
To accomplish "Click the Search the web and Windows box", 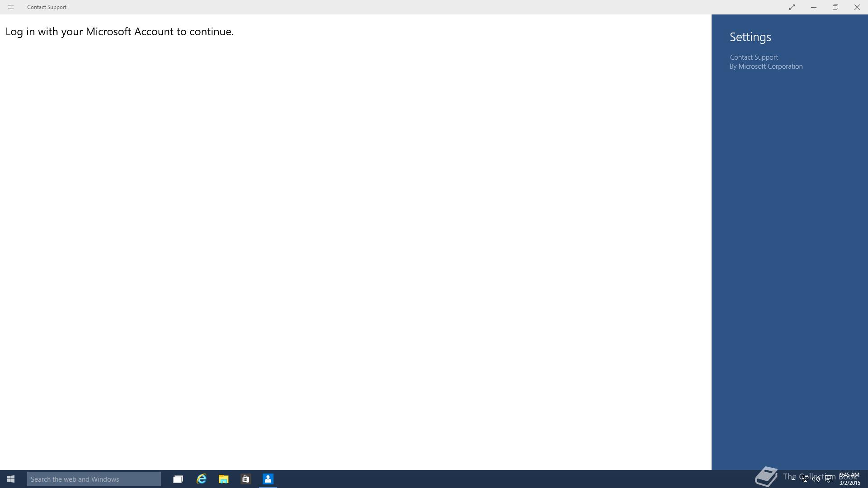I will pos(94,479).
